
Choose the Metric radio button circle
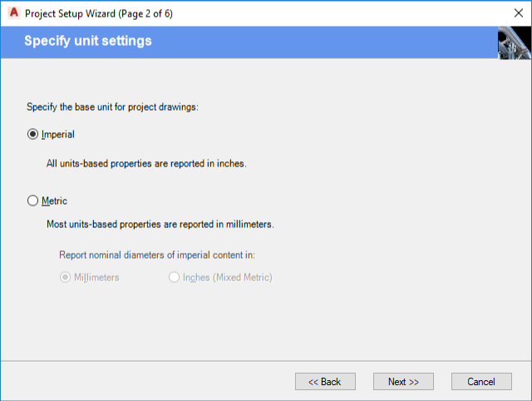tap(33, 200)
